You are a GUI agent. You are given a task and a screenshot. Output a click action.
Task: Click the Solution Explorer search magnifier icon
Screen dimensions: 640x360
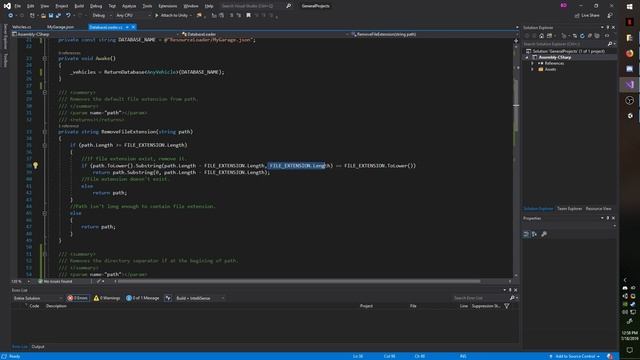coord(610,44)
